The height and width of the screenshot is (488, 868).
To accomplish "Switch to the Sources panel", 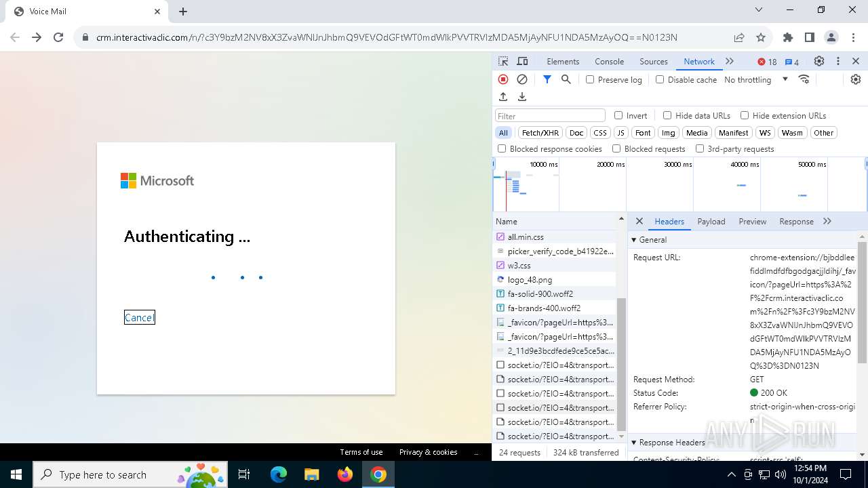I will pyautogui.click(x=654, y=61).
